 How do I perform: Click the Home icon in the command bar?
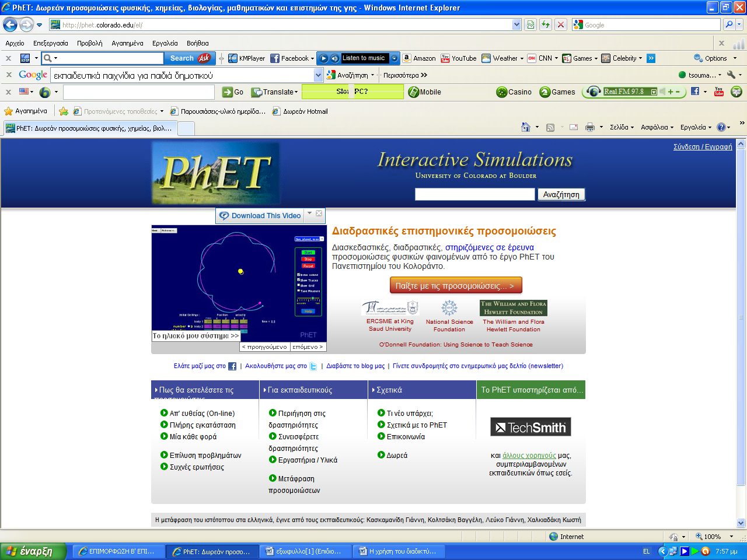[526, 127]
